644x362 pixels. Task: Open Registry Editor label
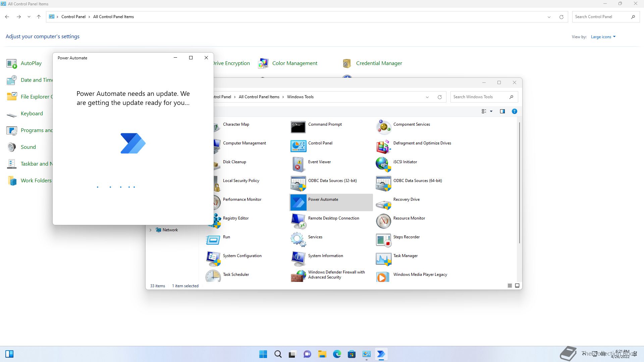point(235,218)
